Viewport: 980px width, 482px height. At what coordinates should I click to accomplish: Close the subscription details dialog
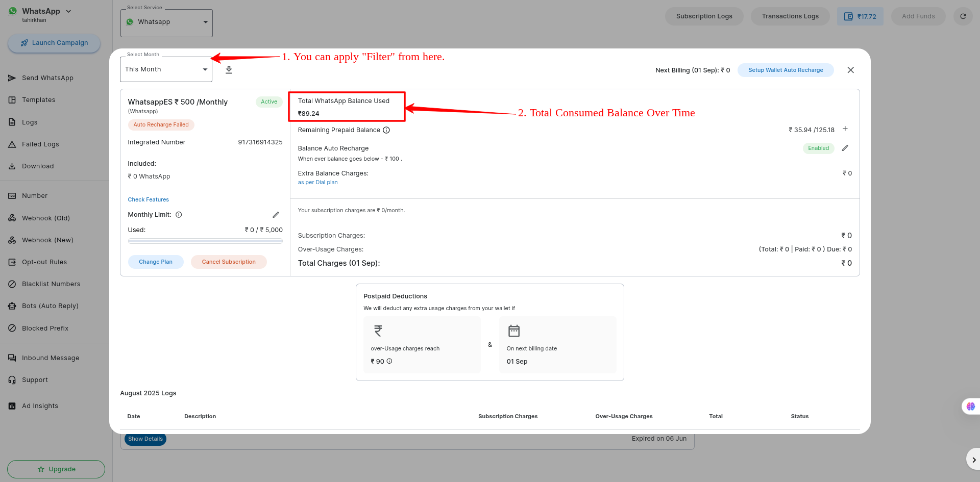click(850, 70)
